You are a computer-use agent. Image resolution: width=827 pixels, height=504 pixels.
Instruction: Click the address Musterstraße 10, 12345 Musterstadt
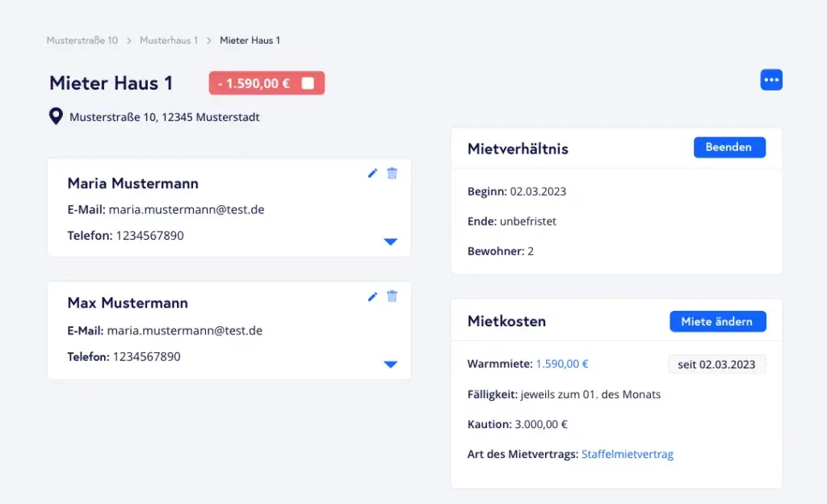pyautogui.click(x=165, y=117)
